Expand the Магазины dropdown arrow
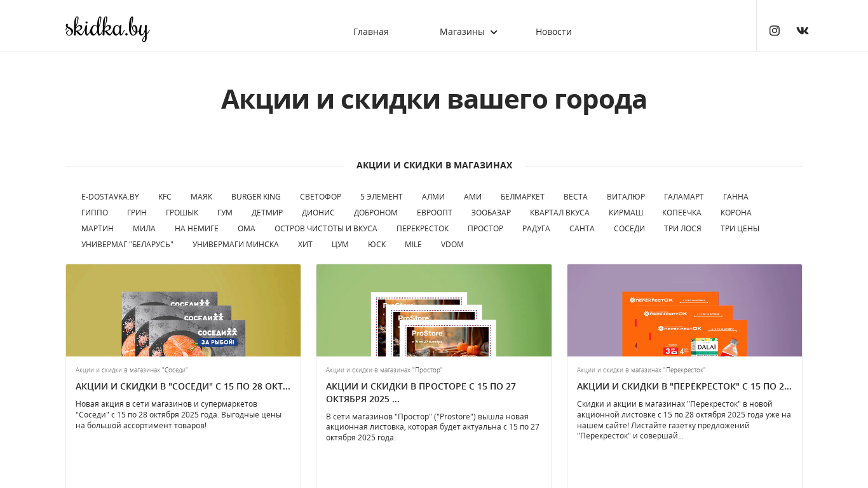This screenshot has width=868, height=488. point(494,32)
